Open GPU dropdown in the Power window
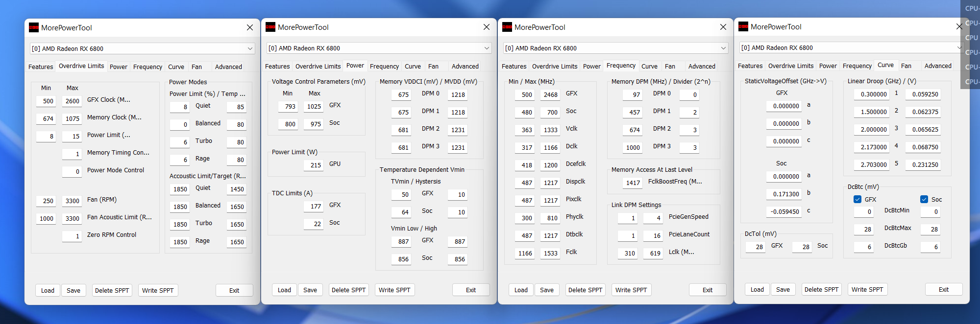This screenshot has width=980, height=324. (x=379, y=48)
